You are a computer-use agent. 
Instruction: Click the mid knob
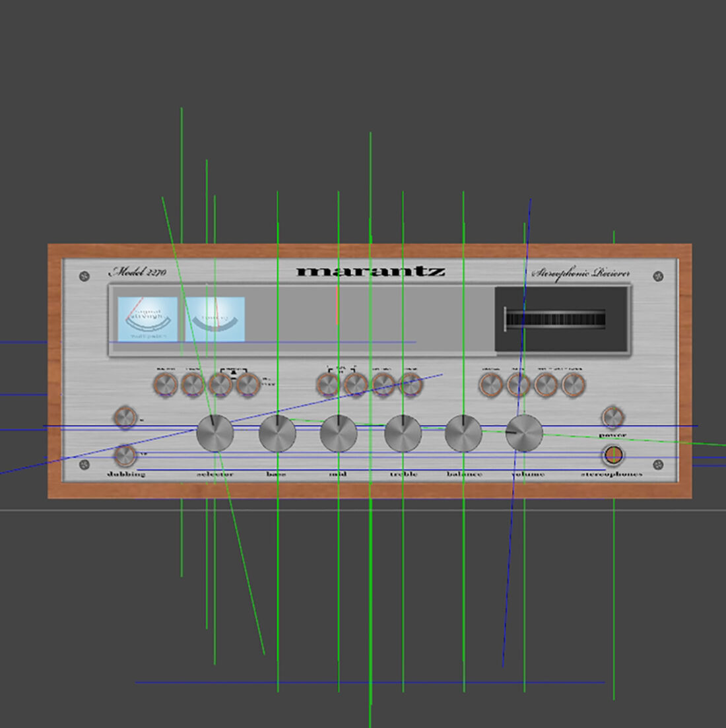339,433
